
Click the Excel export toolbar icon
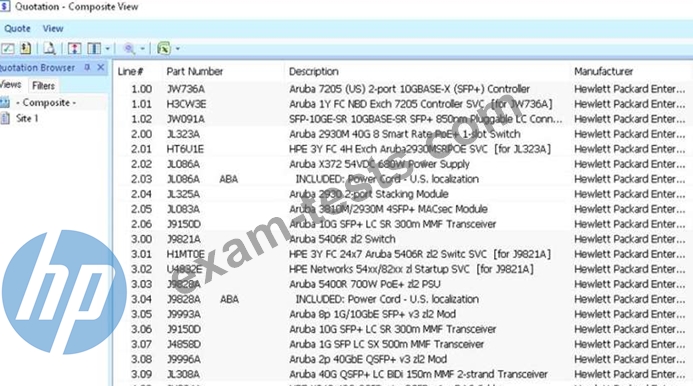pos(164,48)
